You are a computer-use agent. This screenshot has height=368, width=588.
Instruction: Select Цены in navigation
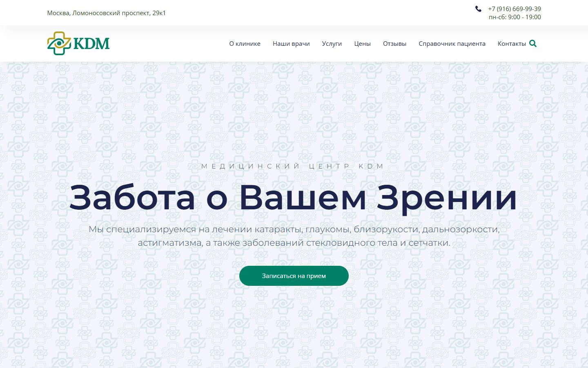click(x=362, y=43)
